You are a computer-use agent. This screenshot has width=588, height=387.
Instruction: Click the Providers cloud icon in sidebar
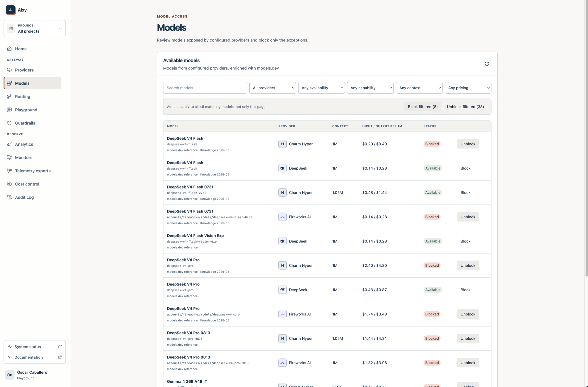point(9,70)
